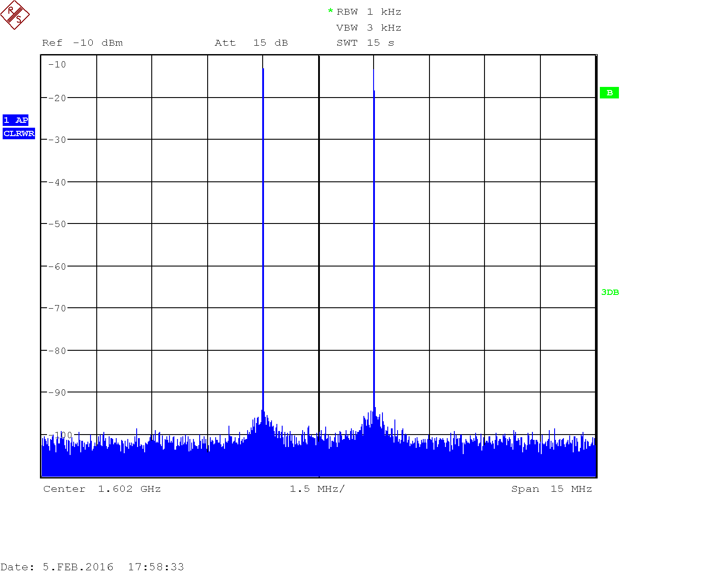Click the 1.5 MHz/ division label

tap(317, 489)
